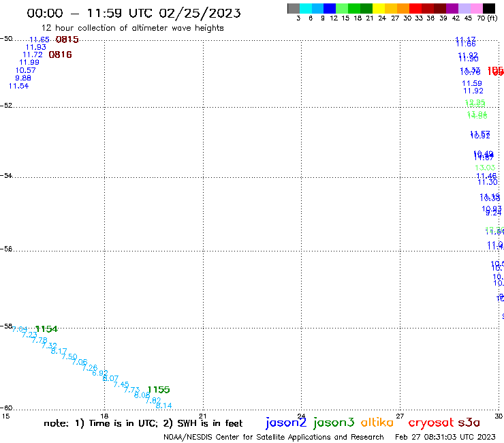Click the 7.06 wave height value
The image size is (504, 443).
click(x=80, y=362)
